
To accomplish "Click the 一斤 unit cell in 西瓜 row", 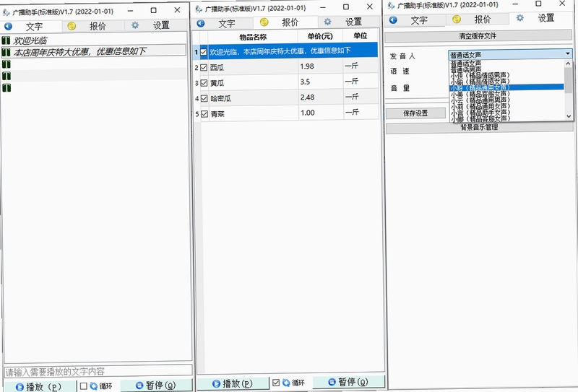I will 361,66.
